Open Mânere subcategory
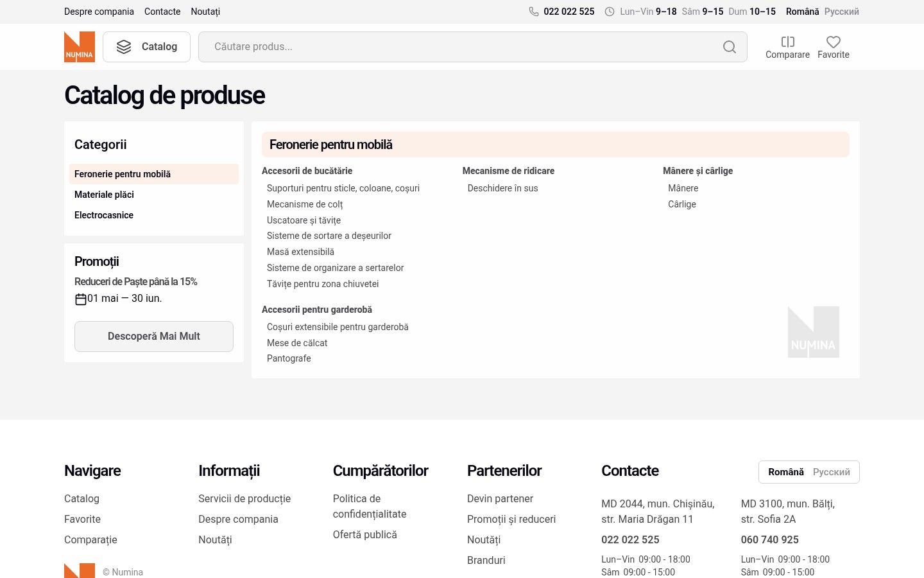This screenshot has width=924, height=578. click(683, 188)
